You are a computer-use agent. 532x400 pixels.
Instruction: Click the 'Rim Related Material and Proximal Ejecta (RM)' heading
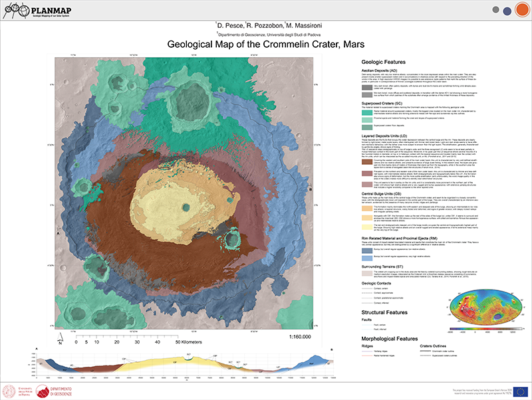400,239
